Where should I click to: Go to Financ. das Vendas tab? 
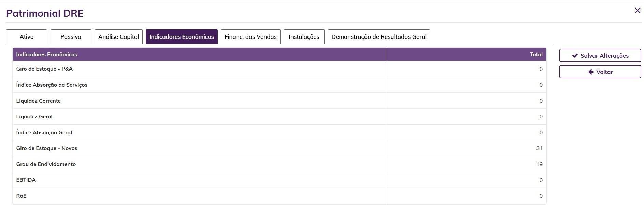[x=251, y=37]
